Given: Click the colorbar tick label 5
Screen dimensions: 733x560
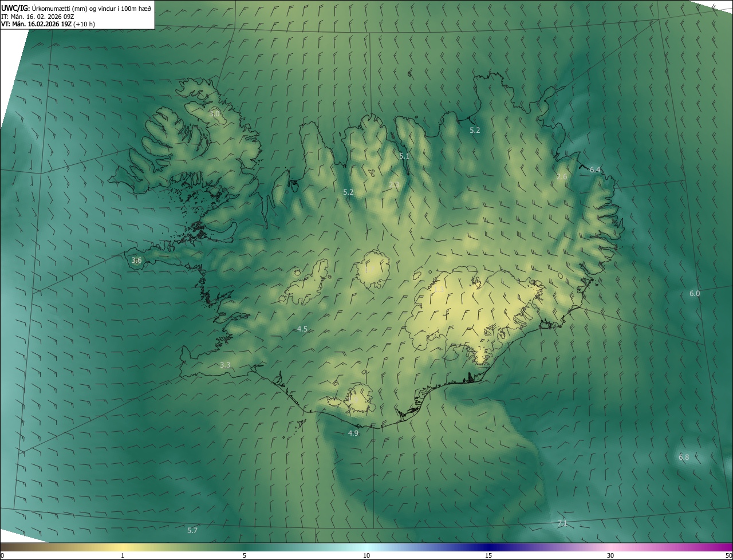Looking at the screenshot, I should 245,555.
